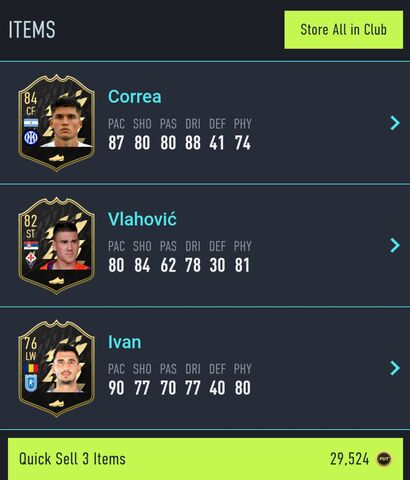Click the FUT coin icon

(x=384, y=459)
